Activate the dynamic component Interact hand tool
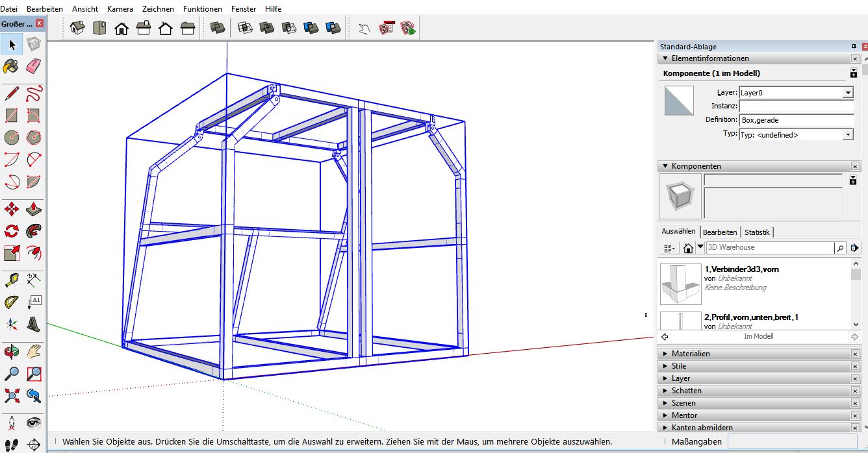This screenshot has width=868, height=453. (x=364, y=28)
